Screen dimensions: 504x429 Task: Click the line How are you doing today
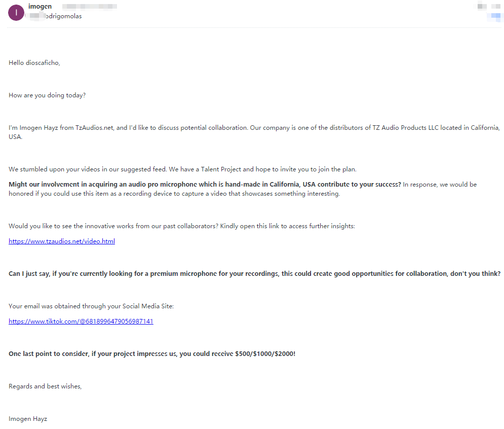coord(47,95)
